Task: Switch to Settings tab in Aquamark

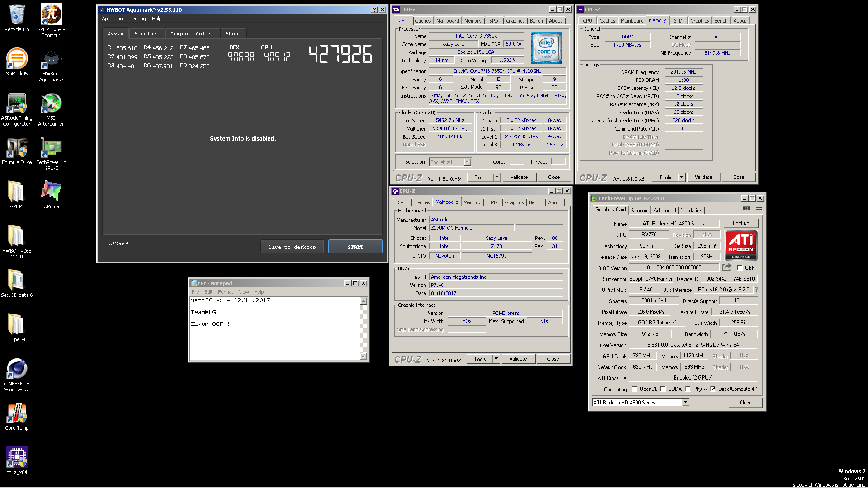Action: tap(146, 33)
